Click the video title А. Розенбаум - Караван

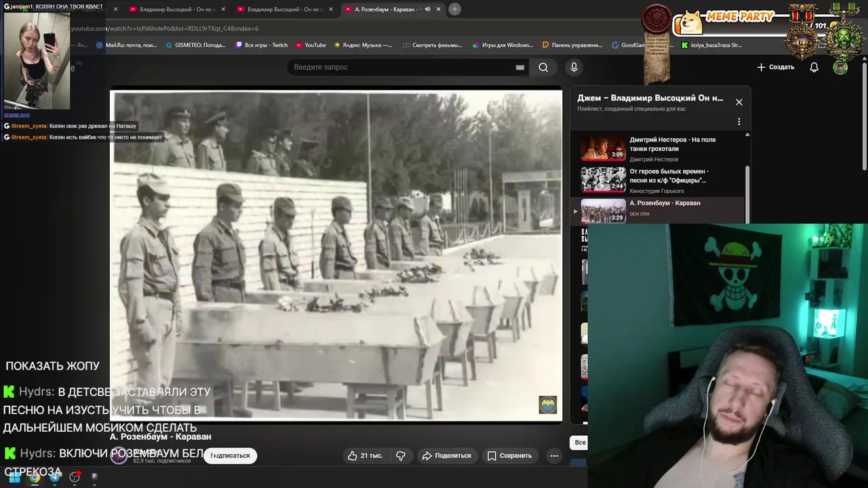161,437
